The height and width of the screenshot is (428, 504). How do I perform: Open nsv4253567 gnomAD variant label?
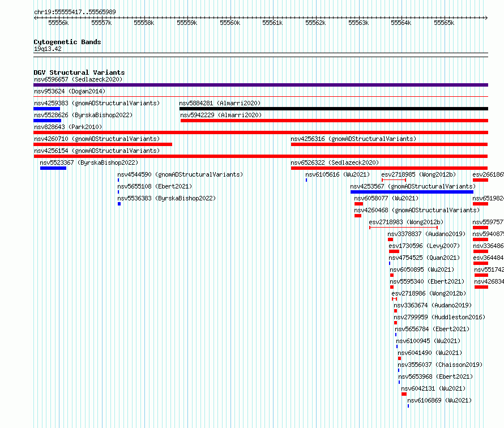pyautogui.click(x=413, y=186)
